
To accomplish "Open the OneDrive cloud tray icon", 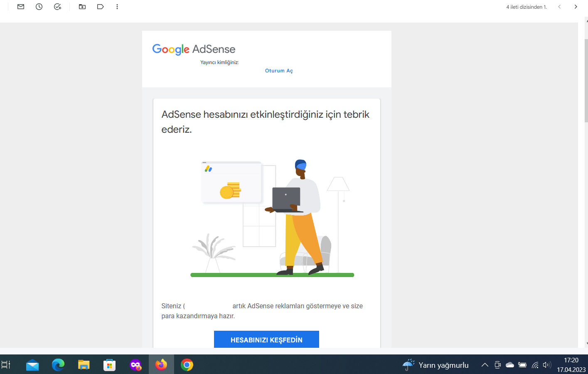I will tap(510, 365).
